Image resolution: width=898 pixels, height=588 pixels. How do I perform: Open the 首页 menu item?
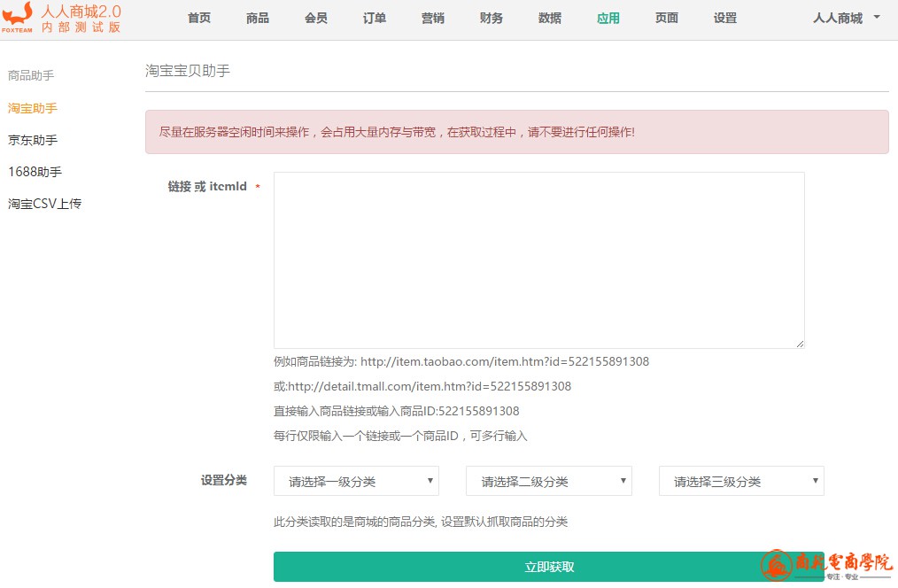point(199,19)
